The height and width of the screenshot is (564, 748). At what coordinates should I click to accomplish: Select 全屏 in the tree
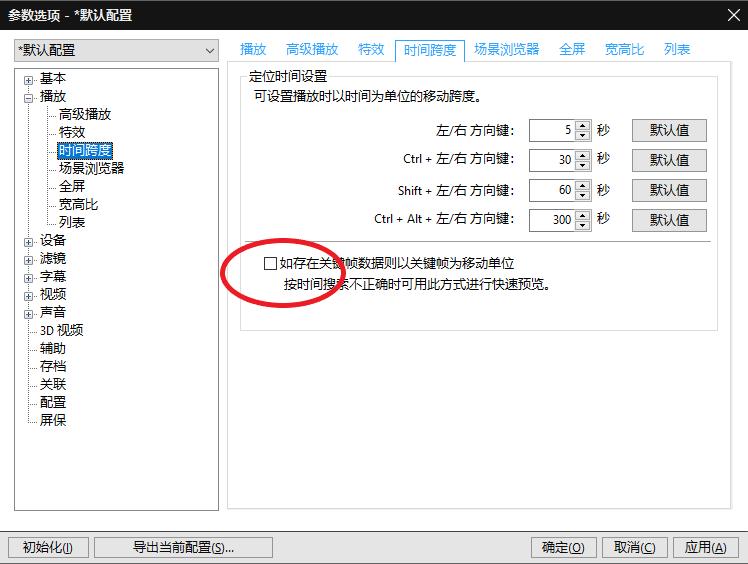tap(72, 186)
